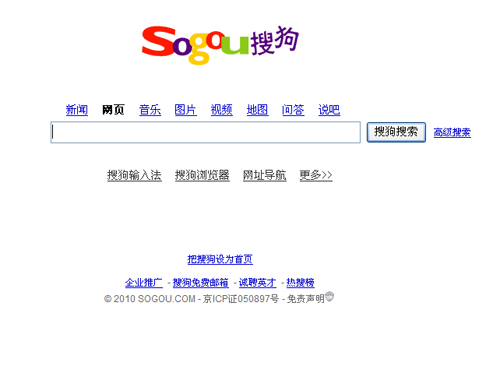Go to 网址导航 site navigation

[265, 175]
